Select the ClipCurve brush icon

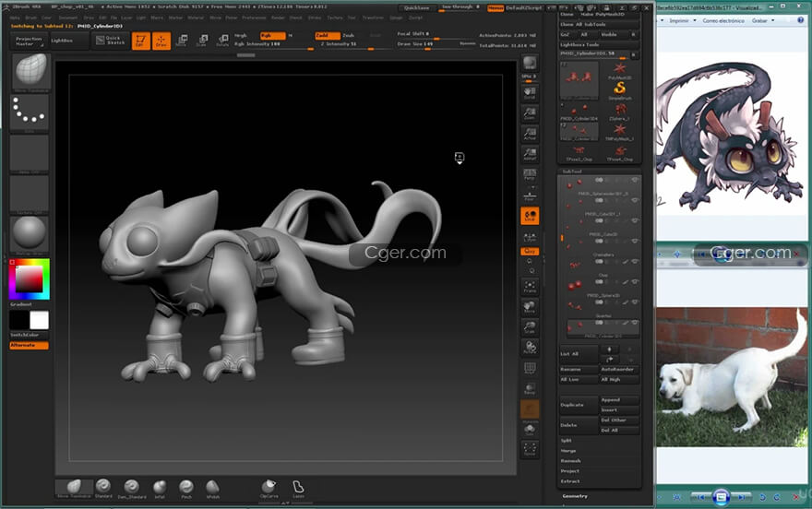(269, 486)
